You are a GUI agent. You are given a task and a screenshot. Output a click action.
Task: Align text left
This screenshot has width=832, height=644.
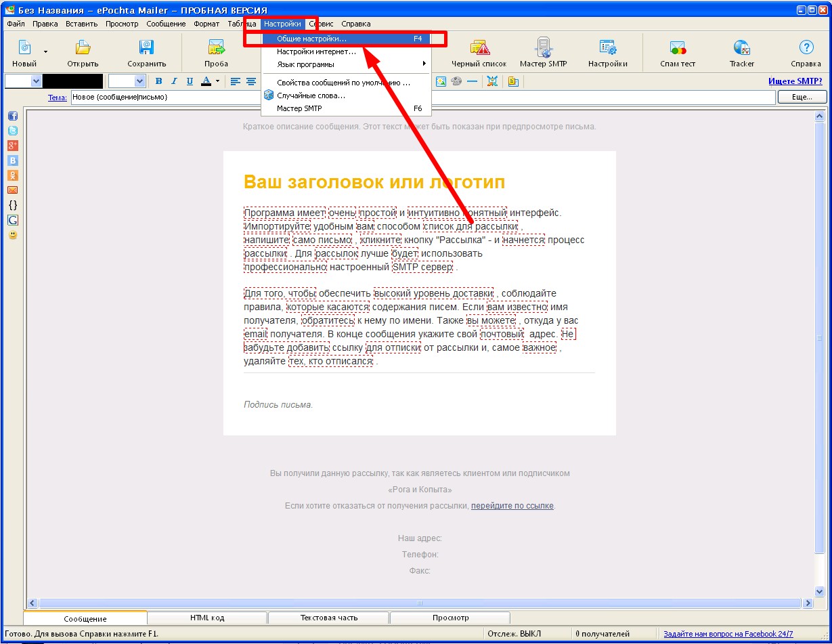(236, 81)
